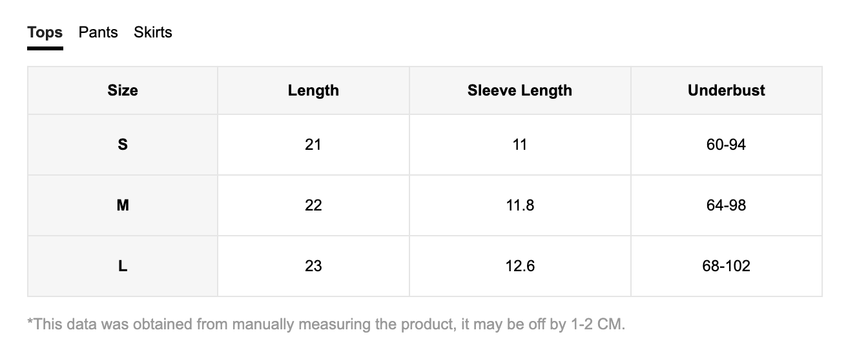Click the Length column header

pos(313,90)
